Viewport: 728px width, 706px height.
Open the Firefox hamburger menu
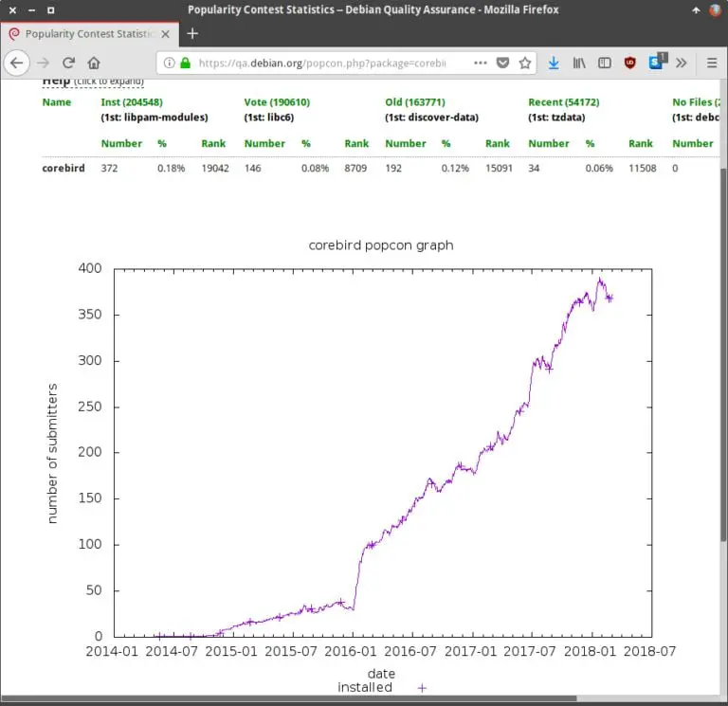(x=711, y=63)
